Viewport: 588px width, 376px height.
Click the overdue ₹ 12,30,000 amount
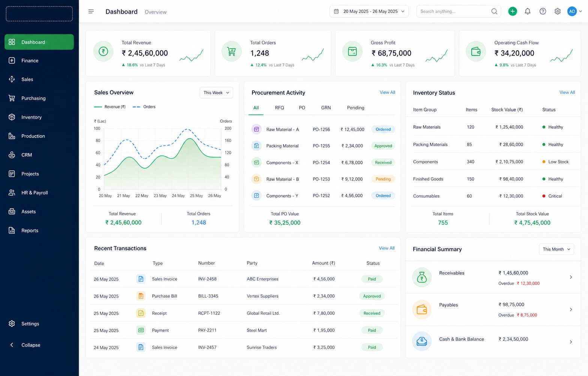tap(528, 283)
